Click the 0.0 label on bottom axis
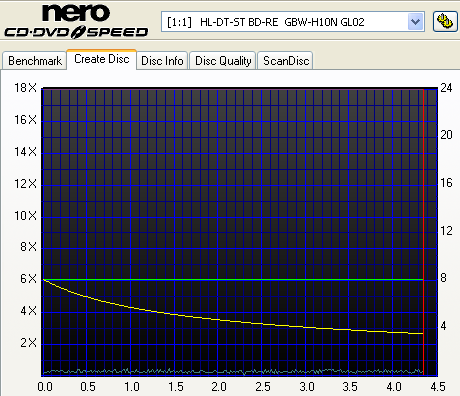 pyautogui.click(x=45, y=387)
